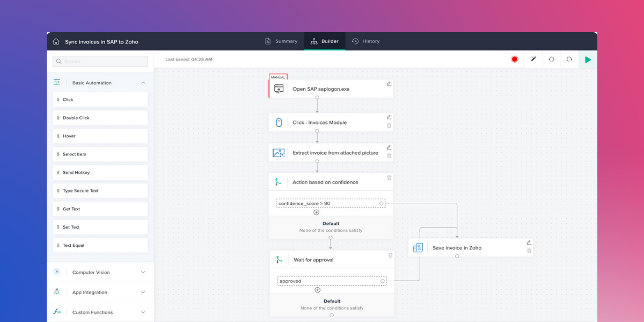Edit the Open SAP saplogon.exe step
The width and height of the screenshot is (644, 322).
389,84
